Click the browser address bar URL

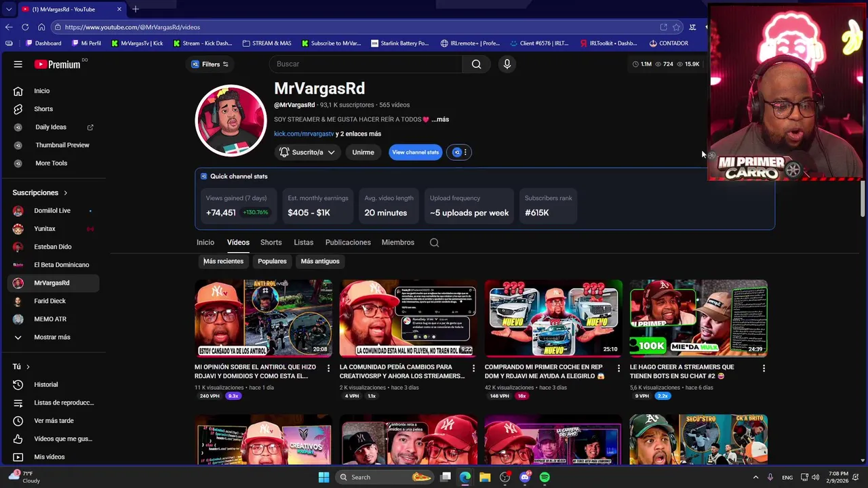coord(132,27)
